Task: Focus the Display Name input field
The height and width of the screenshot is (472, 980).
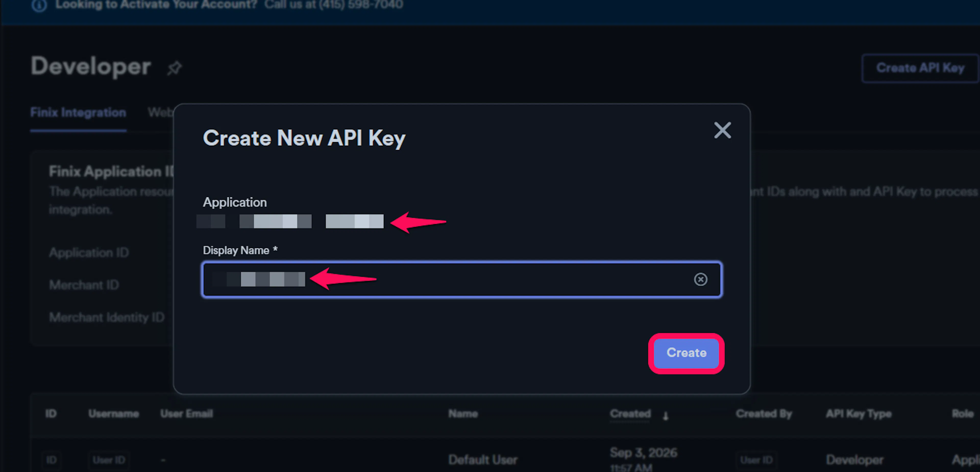Action: coord(462,279)
